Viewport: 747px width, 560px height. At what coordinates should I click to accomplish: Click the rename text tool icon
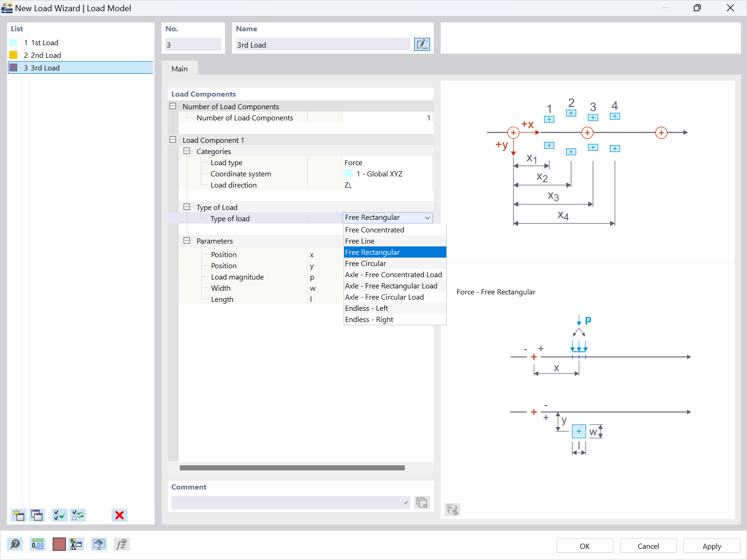click(x=76, y=544)
